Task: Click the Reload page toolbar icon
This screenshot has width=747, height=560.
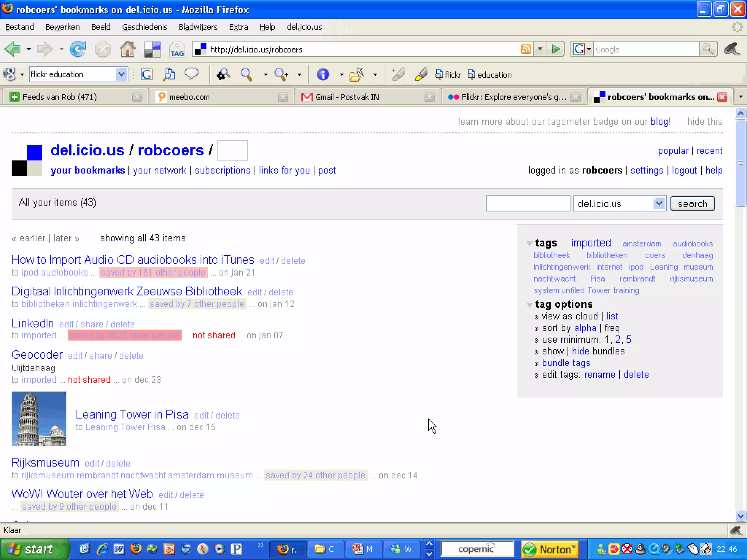Action: 78,49
